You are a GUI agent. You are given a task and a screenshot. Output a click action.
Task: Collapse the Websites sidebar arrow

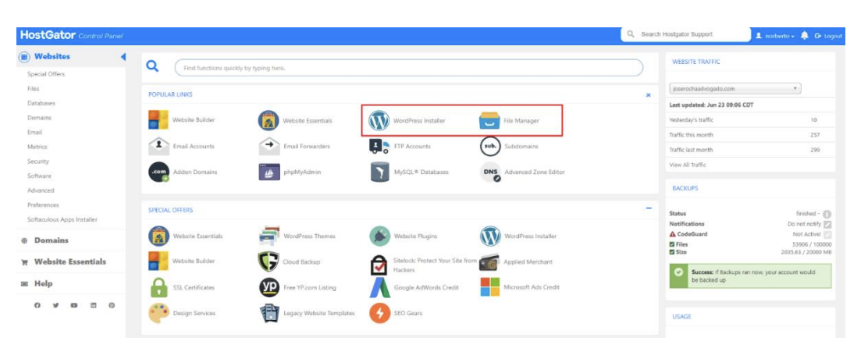coord(123,57)
